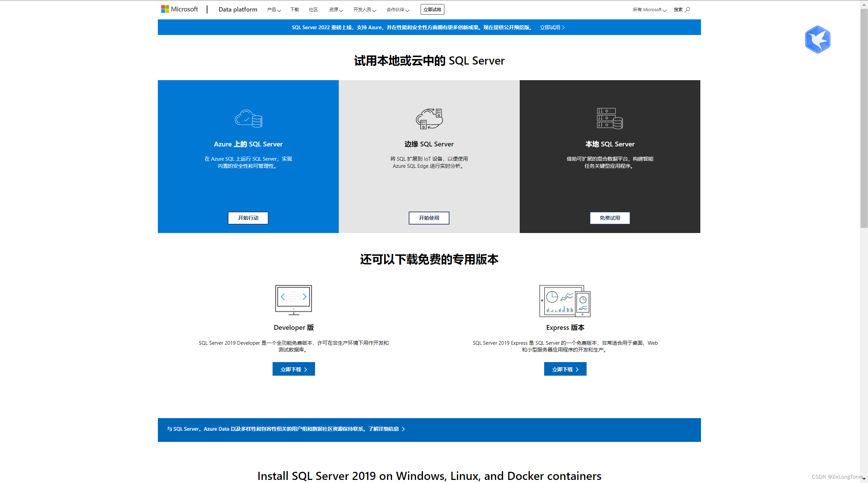Open the 社区 menu item
The height and width of the screenshot is (483, 868).
313,10
